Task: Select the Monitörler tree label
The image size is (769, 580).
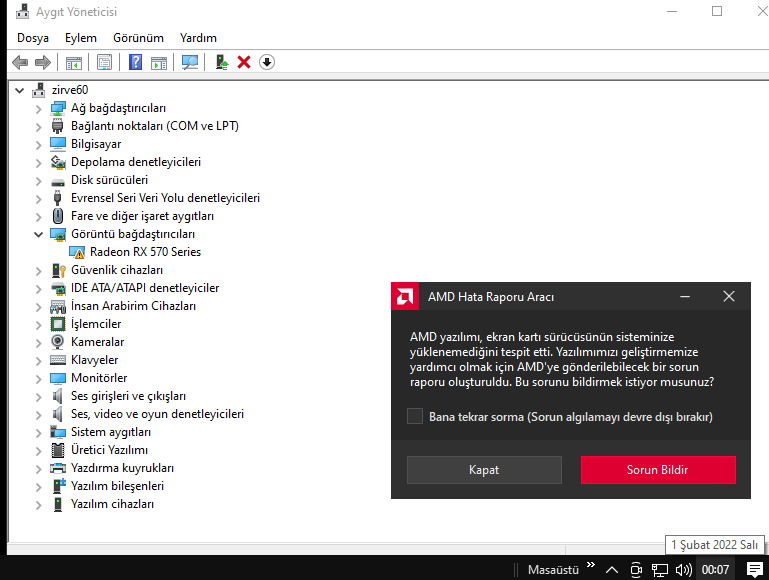Action: (99, 378)
